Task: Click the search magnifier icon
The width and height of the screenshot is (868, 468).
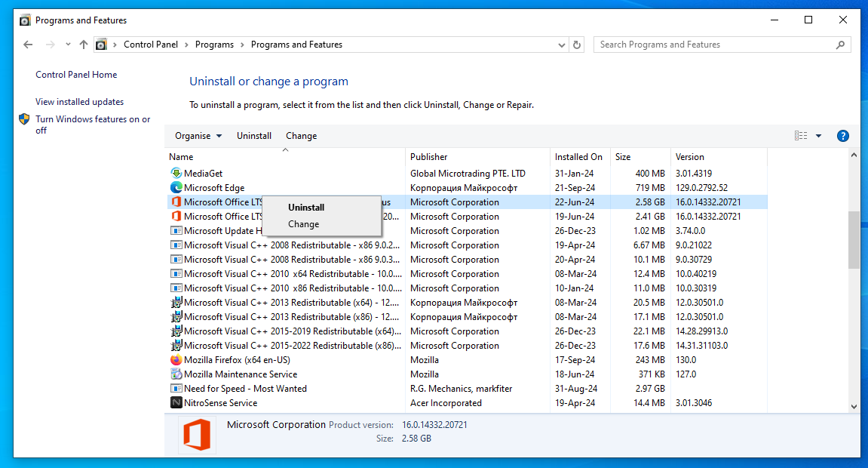Action: 840,45
